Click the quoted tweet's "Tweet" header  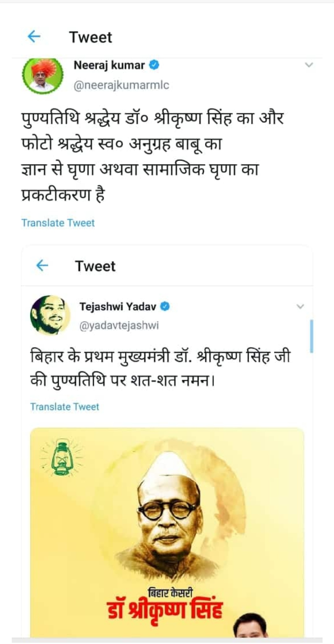[95, 266]
